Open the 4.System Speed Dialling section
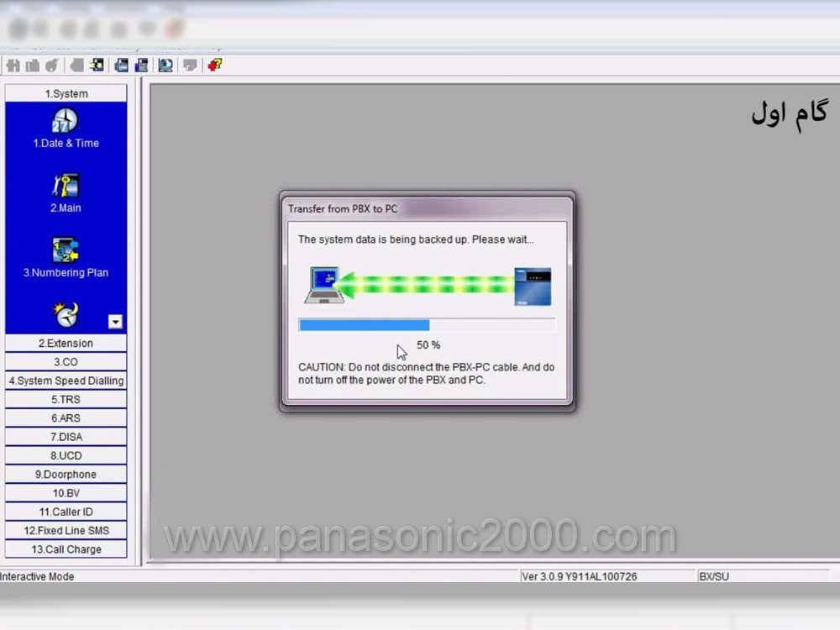 point(66,381)
